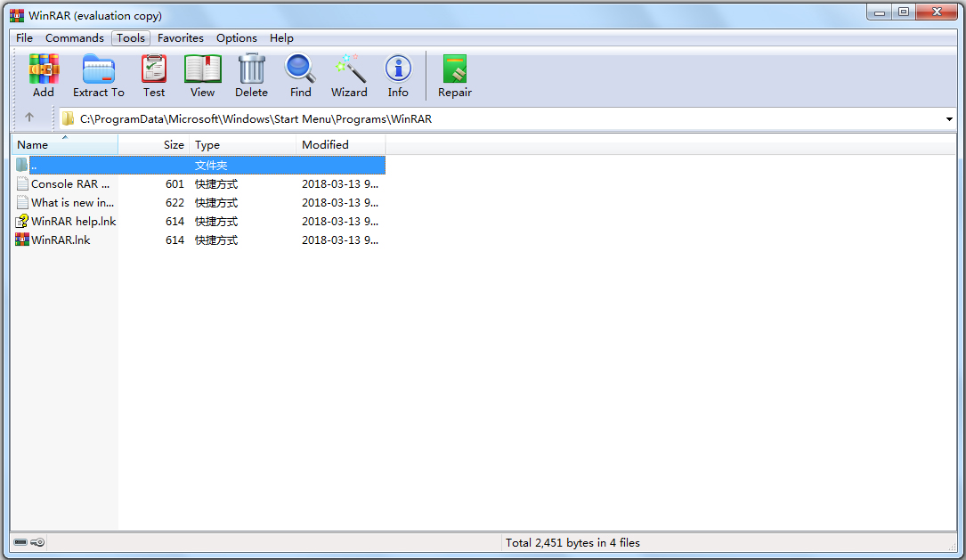This screenshot has width=966, height=560.
Task: Sort list by Modified column header
Action: coord(341,145)
